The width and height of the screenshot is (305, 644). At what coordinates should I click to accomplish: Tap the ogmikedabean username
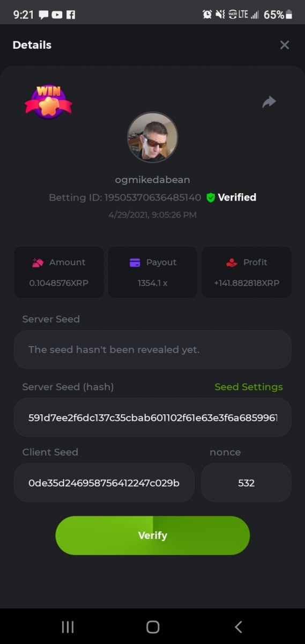pos(153,180)
